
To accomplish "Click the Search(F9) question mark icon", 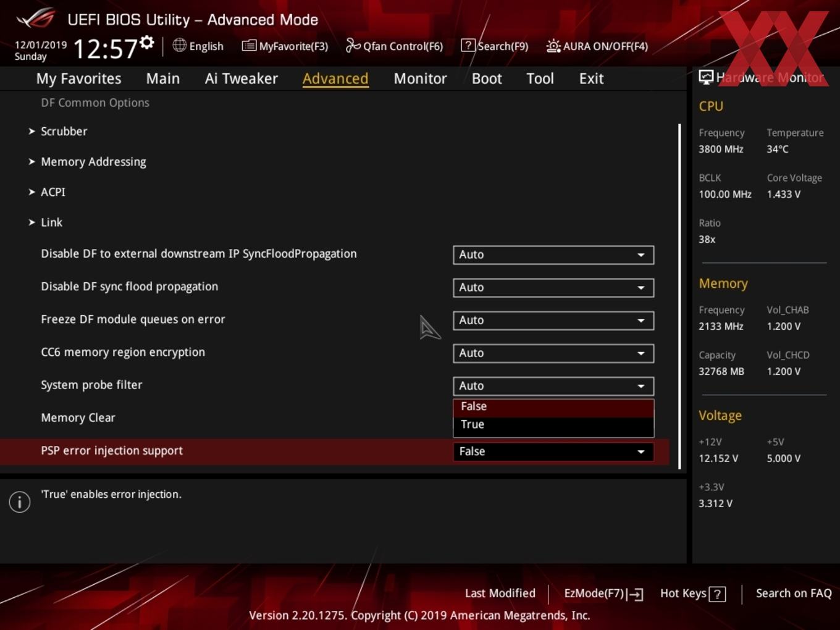I will click(x=468, y=45).
